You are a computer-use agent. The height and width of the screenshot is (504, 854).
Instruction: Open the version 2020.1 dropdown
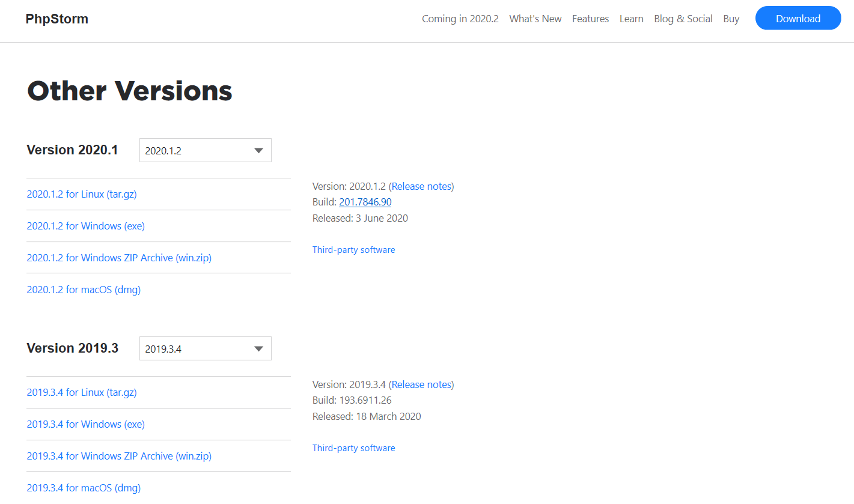(205, 150)
